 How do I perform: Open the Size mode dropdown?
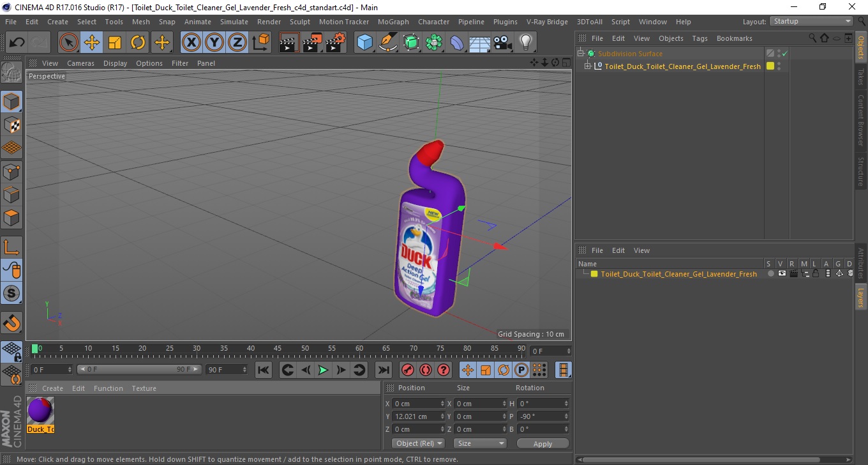[x=480, y=444]
